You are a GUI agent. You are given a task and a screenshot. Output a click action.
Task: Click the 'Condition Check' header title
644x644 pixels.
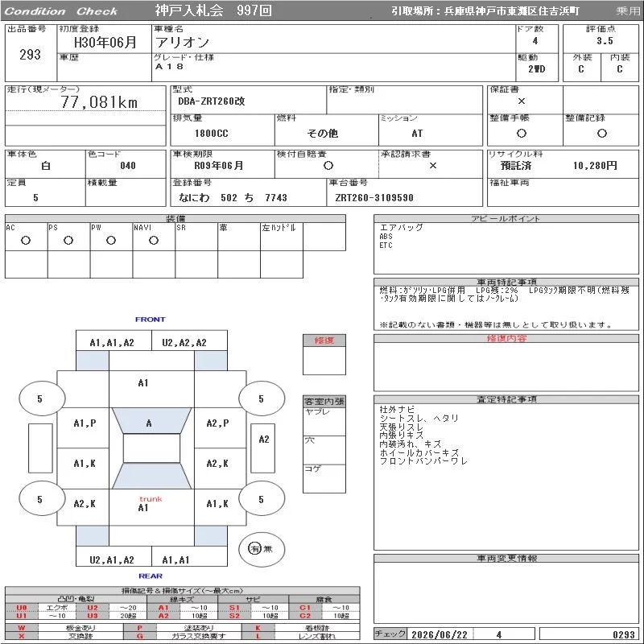click(61, 11)
